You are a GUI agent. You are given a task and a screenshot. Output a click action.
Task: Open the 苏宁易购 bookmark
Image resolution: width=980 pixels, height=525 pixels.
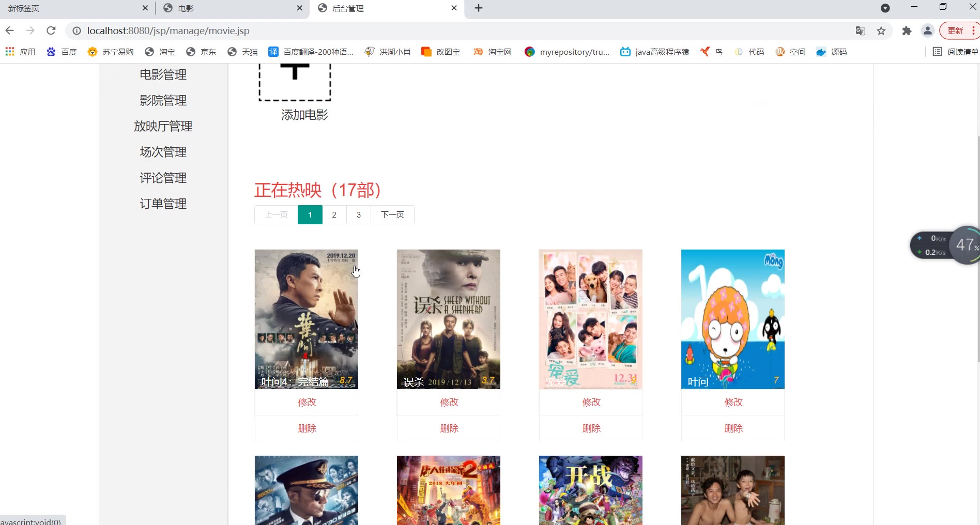[x=111, y=52]
